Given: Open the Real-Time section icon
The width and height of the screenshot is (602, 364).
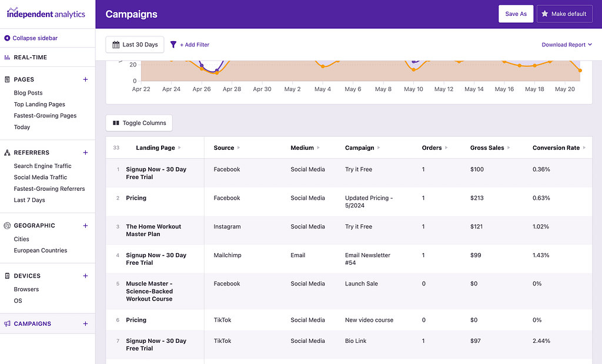Looking at the screenshot, I should tap(6, 57).
